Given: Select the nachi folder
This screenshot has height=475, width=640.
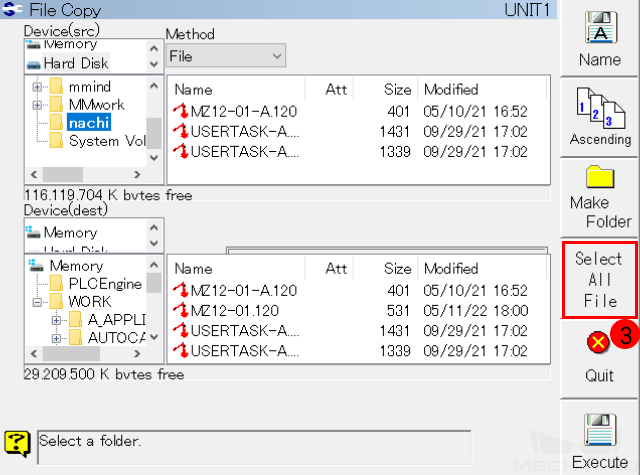Looking at the screenshot, I should pos(89,122).
